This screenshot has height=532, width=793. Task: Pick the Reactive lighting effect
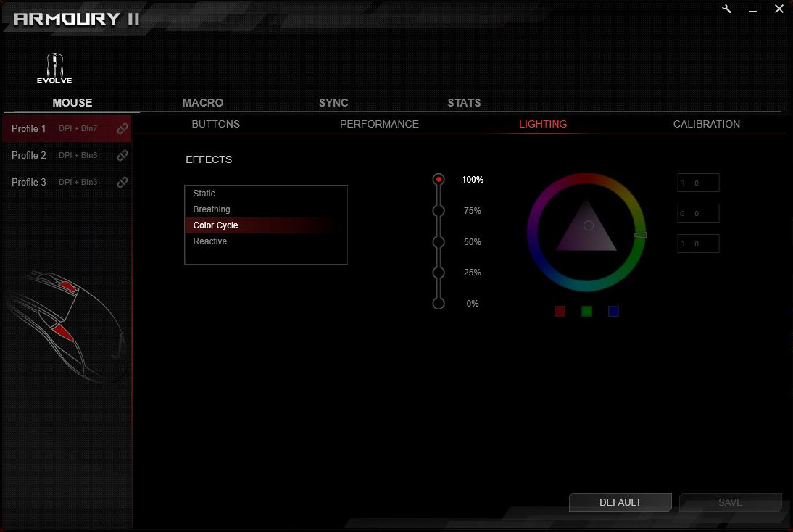click(x=265, y=241)
